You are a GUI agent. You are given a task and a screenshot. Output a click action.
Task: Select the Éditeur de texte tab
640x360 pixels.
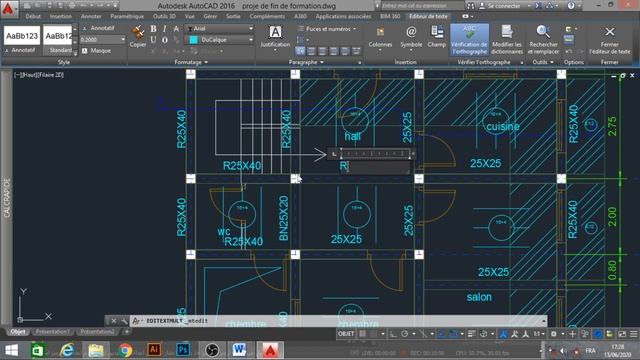[428, 16]
